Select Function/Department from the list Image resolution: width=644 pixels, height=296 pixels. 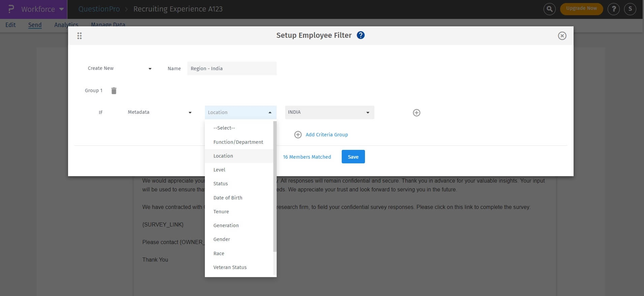[x=238, y=142]
